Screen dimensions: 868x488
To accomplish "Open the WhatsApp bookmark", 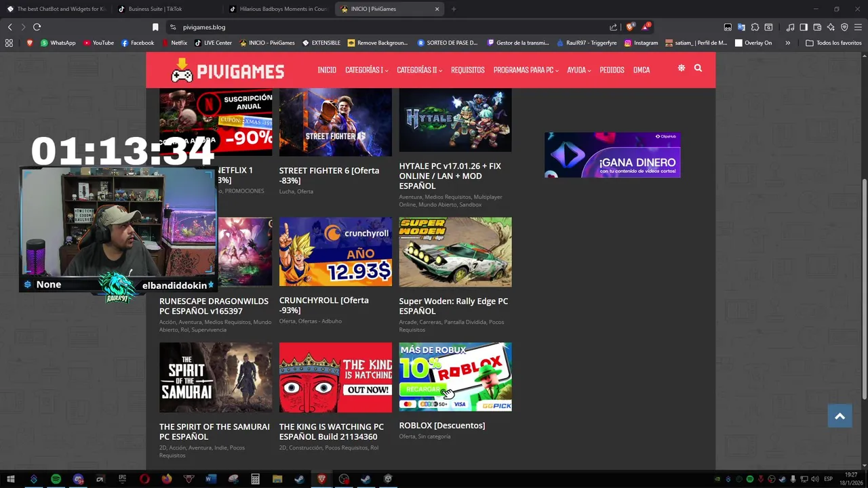I will pyautogui.click(x=58, y=43).
